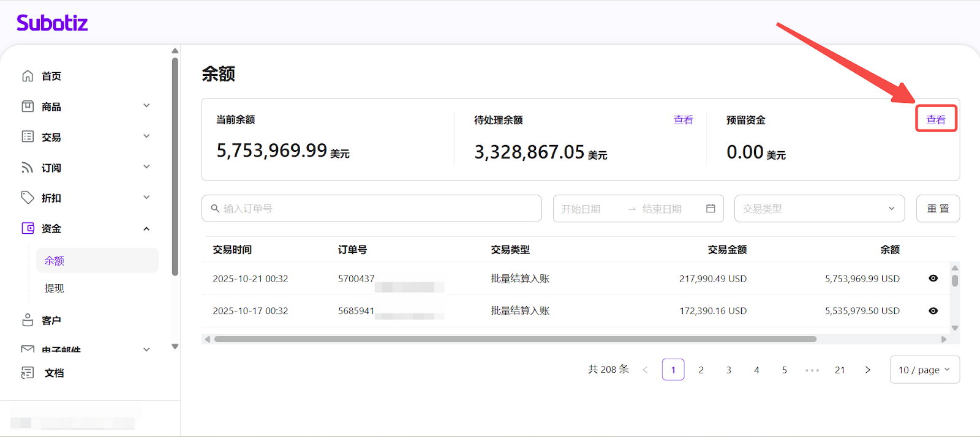Click the home icon beside 首页
The image size is (980, 437).
point(28,76)
